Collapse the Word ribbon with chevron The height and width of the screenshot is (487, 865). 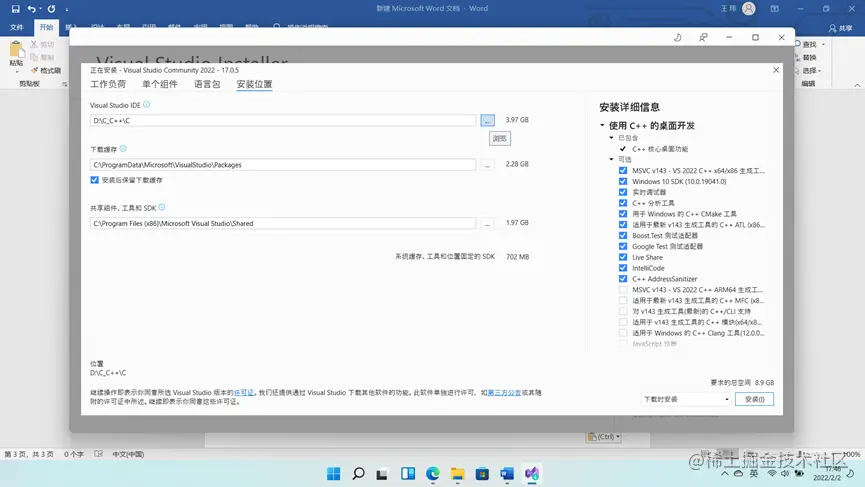(857, 85)
